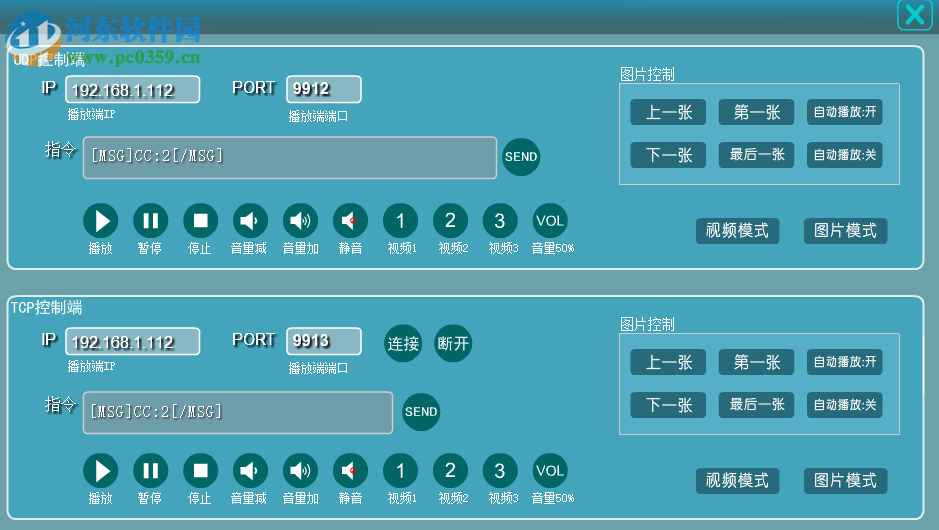This screenshot has height=530, width=939.
Task: Set volume to 50% in UDP panel
Action: [x=550, y=221]
